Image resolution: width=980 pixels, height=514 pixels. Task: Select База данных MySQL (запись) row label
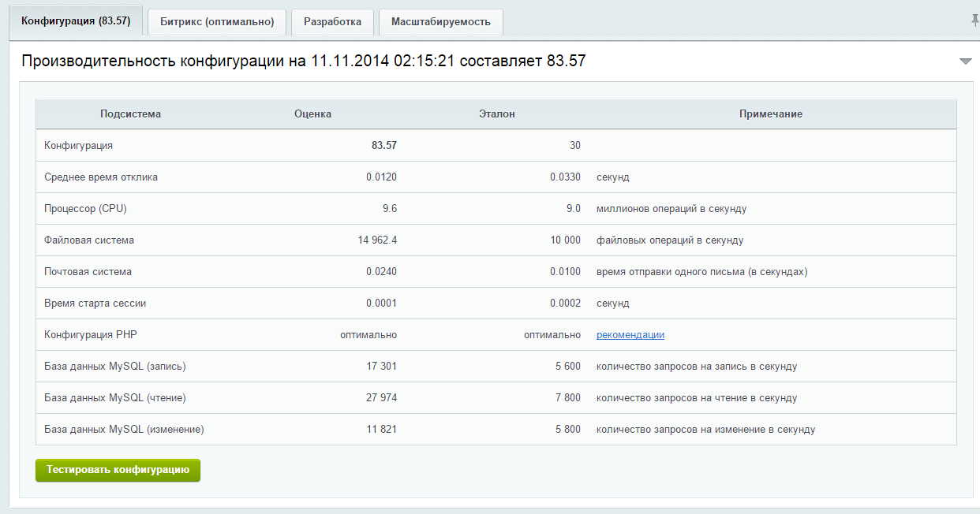115,367
